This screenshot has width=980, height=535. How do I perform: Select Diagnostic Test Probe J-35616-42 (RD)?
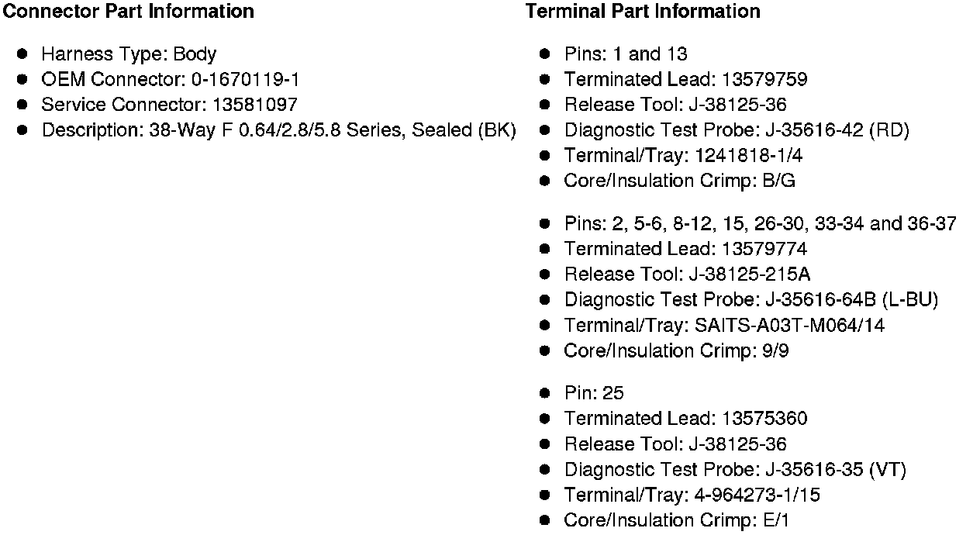click(x=736, y=130)
